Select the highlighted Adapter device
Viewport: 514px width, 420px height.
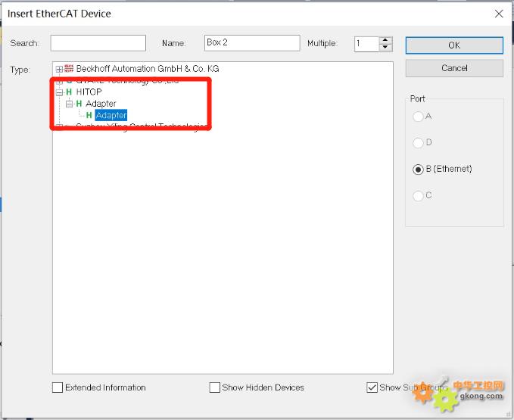(111, 115)
